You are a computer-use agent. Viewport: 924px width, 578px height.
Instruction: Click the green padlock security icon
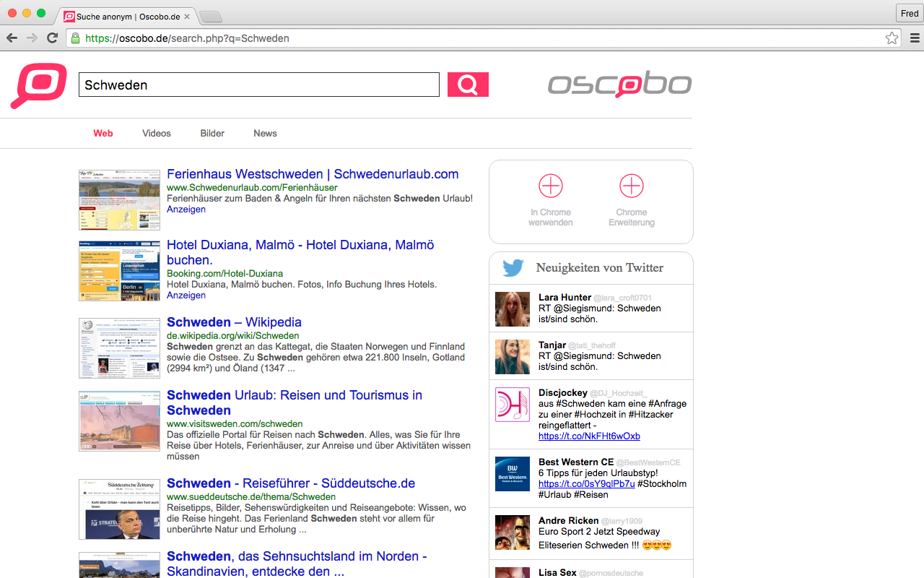coord(75,38)
